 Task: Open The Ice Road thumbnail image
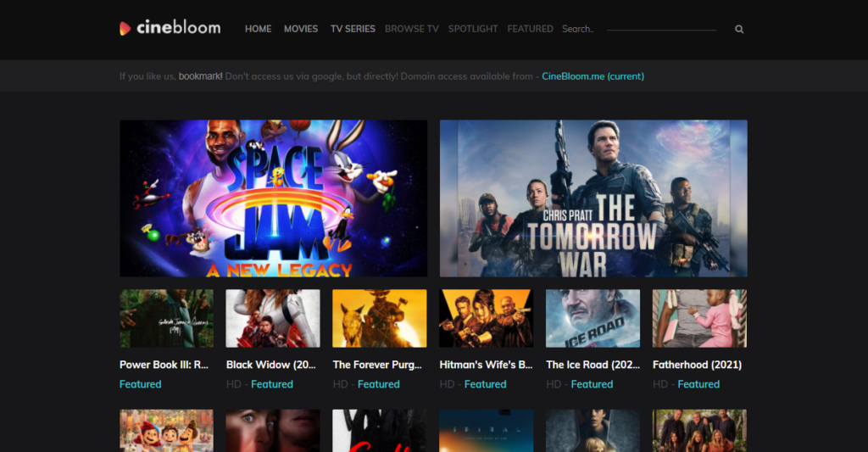[593, 319]
